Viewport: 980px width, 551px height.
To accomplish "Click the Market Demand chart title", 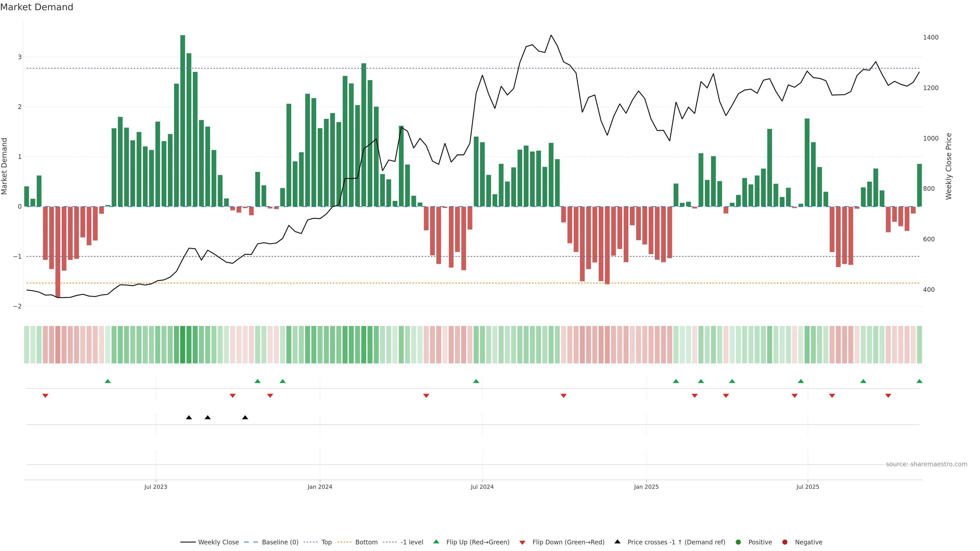I will [36, 7].
